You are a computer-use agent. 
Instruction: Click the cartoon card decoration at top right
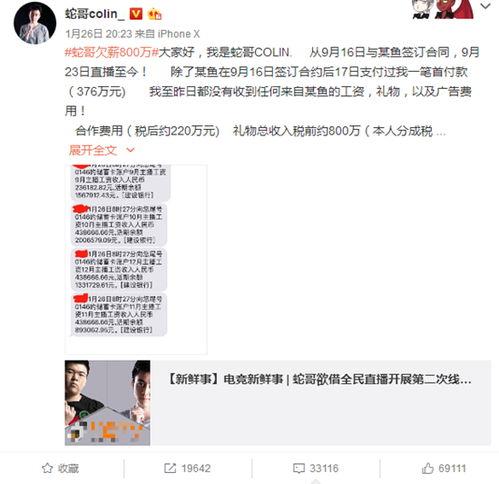click(443, 9)
